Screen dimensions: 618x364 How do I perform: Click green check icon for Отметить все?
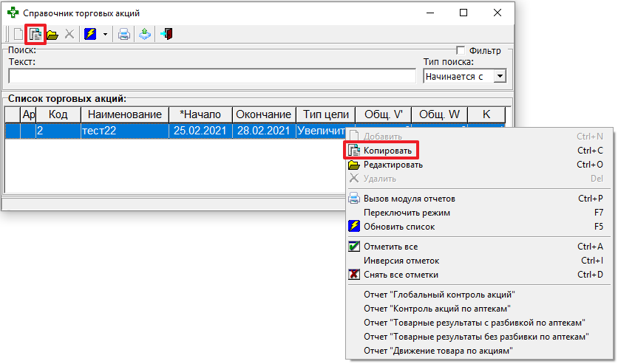coord(353,247)
